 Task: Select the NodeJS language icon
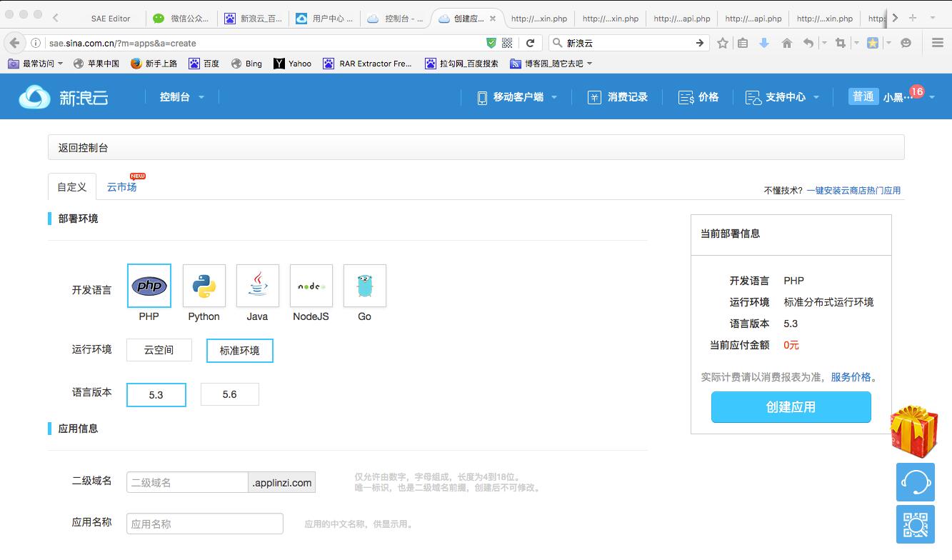[x=311, y=286]
